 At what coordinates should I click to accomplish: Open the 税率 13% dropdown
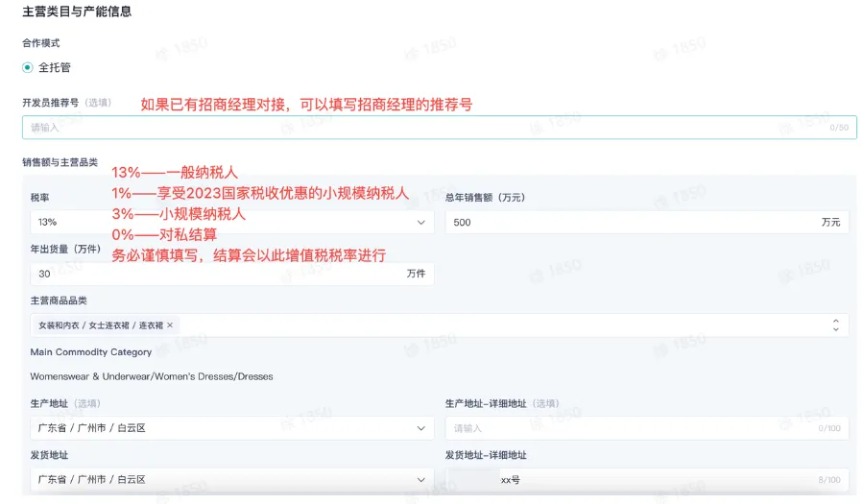click(x=232, y=223)
